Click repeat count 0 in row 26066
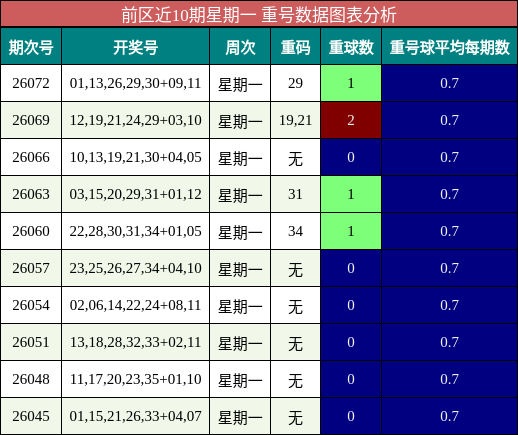 pyautogui.click(x=351, y=157)
